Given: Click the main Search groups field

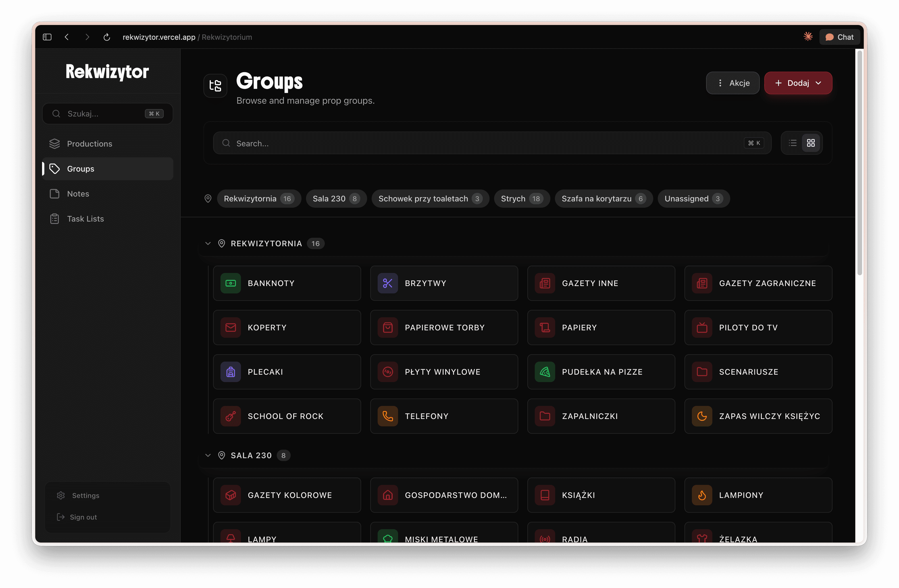Looking at the screenshot, I should pos(492,143).
